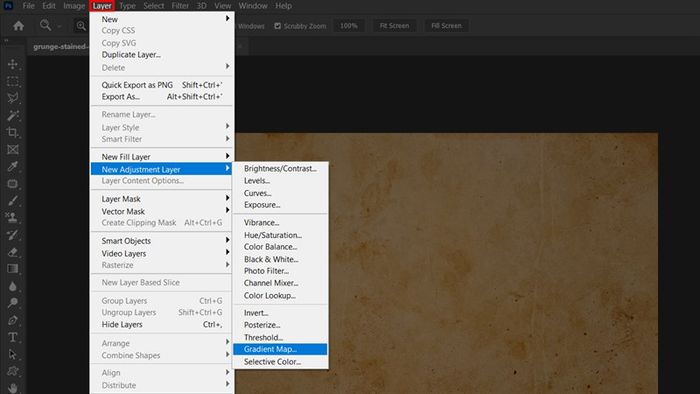Click the Fit Screen button
700x394 pixels.
pos(394,26)
